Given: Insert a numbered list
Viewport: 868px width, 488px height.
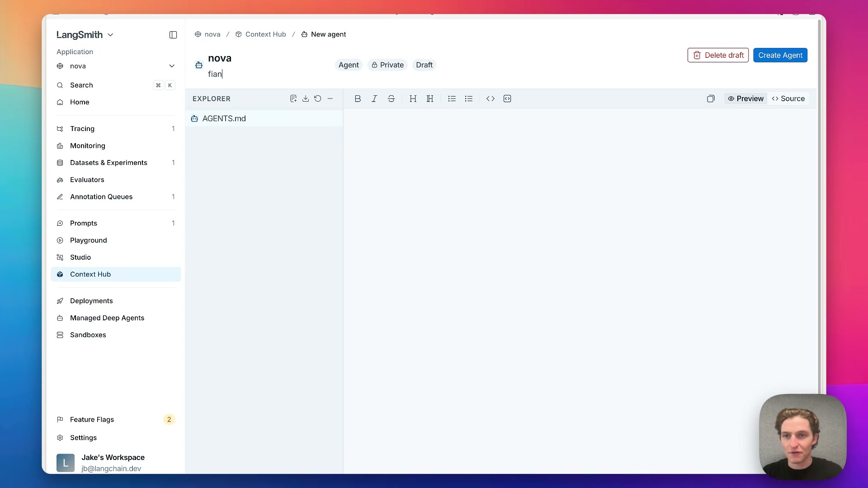Looking at the screenshot, I should tap(452, 99).
